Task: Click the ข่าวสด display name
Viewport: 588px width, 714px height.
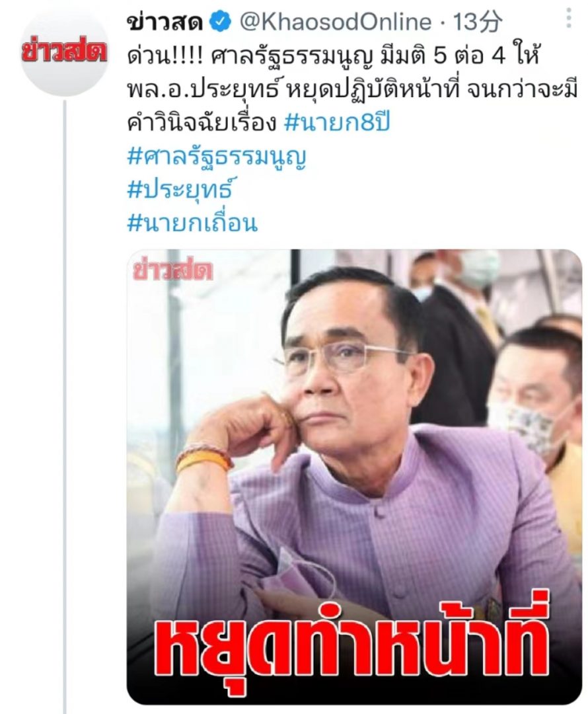Action: tap(165, 22)
